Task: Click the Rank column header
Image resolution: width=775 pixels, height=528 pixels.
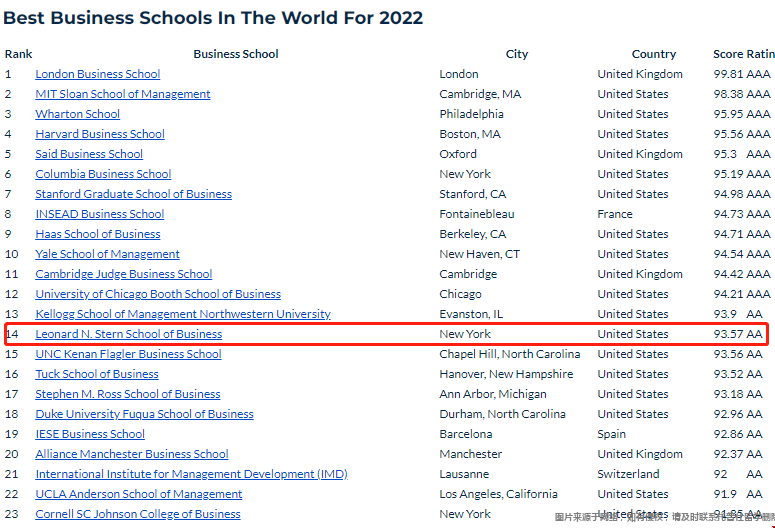Action: pyautogui.click(x=18, y=54)
